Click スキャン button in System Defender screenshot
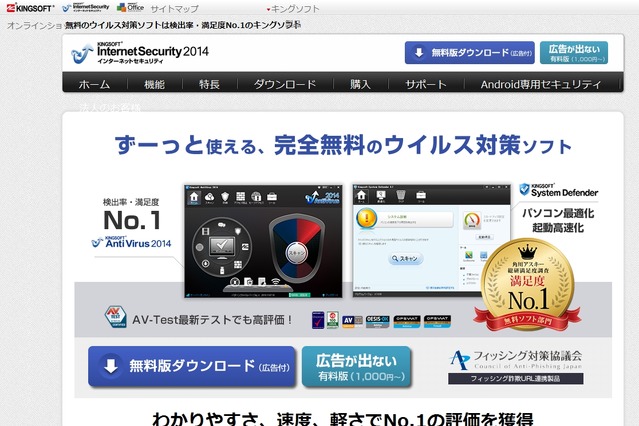Screen dimensions: 639x426 tap(405, 258)
